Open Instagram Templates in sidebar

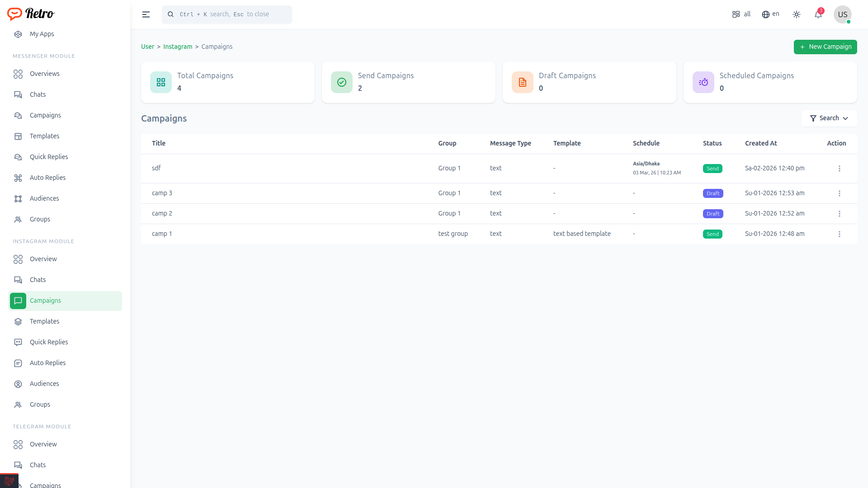pos(44,321)
